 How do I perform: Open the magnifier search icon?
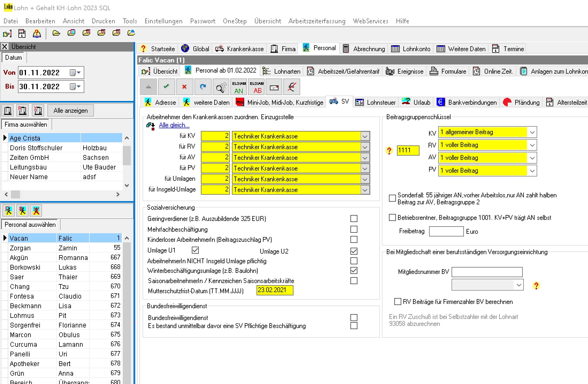click(x=221, y=87)
